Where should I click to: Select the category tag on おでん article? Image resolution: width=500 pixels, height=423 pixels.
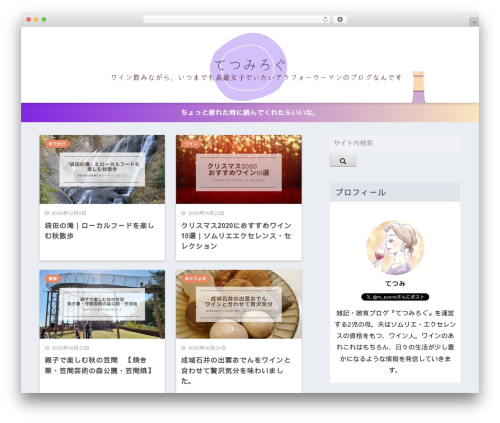(x=196, y=278)
